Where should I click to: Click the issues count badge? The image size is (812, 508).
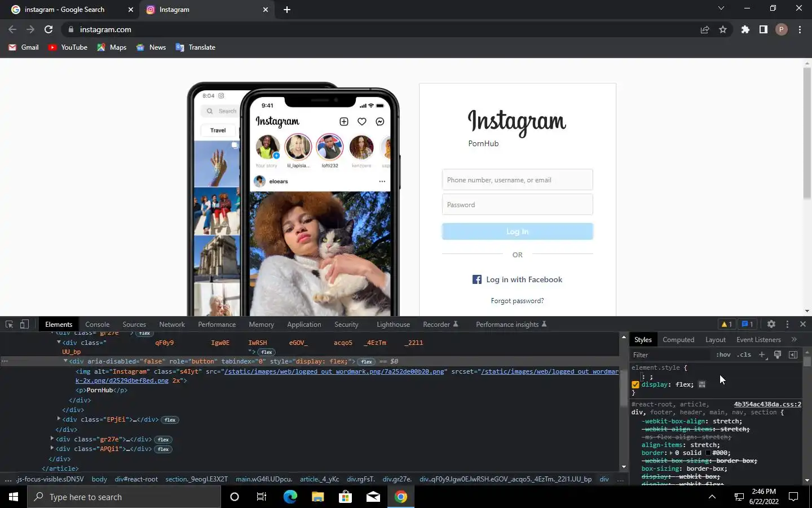coord(747,324)
